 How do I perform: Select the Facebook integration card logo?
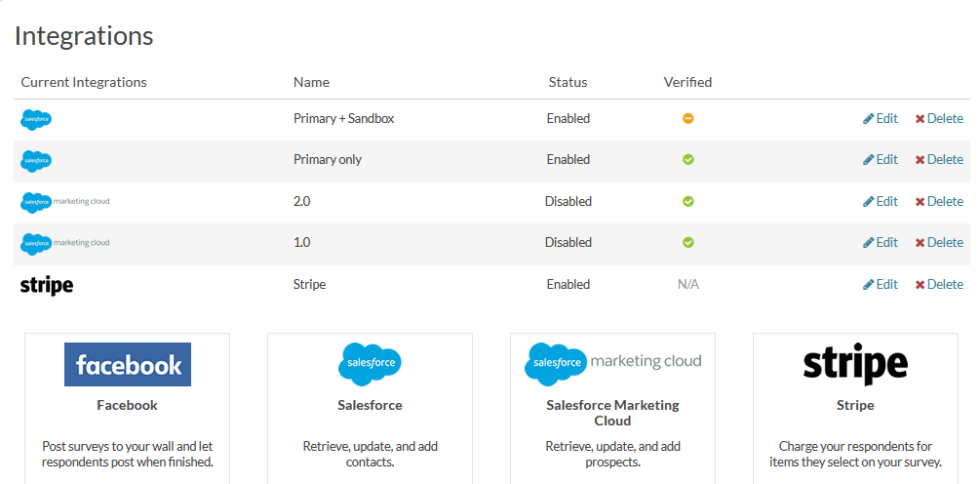(128, 365)
